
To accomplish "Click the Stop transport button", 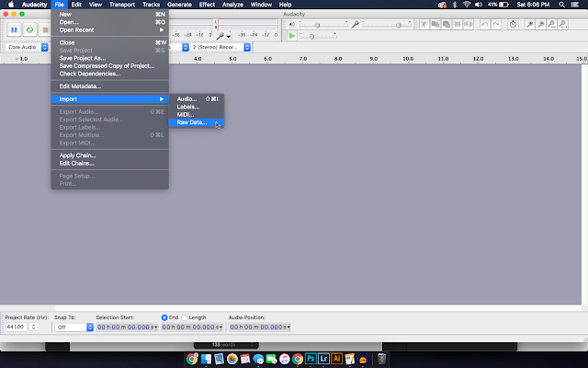I will (45, 29).
